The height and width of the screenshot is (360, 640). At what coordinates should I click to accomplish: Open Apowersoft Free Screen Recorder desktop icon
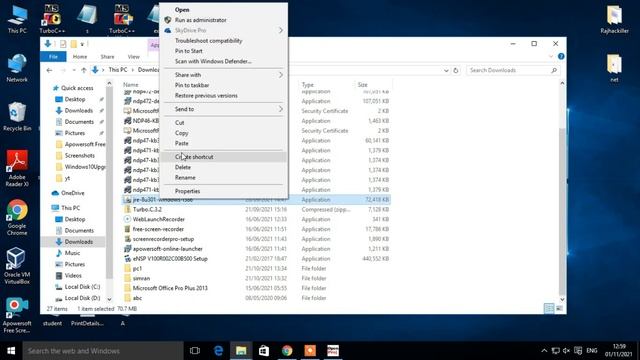(17, 315)
